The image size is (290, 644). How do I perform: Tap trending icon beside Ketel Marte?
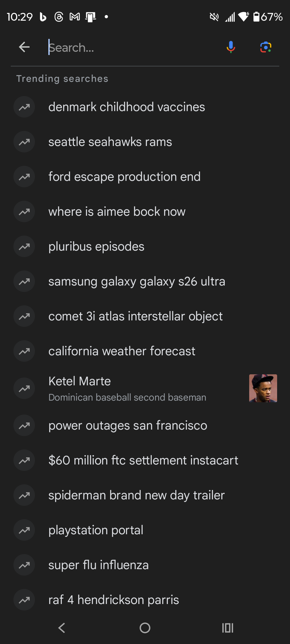[x=24, y=388]
